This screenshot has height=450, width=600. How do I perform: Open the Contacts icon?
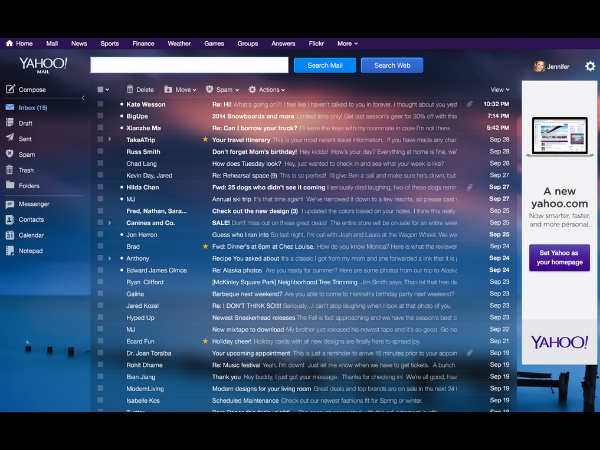[10, 219]
